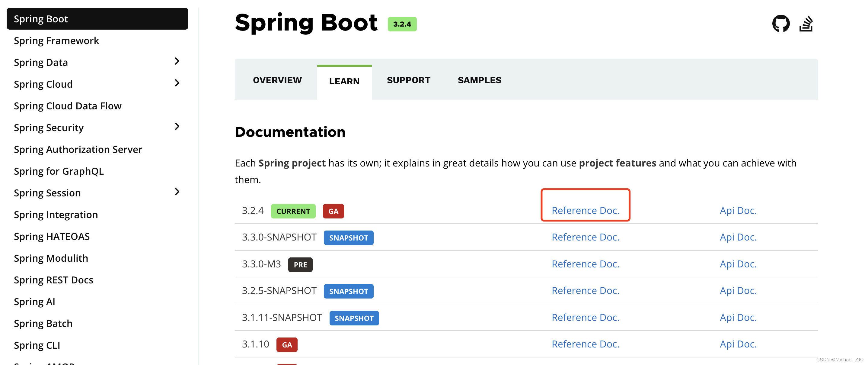
Task: Switch to the OVERVIEW tab
Action: coord(277,80)
